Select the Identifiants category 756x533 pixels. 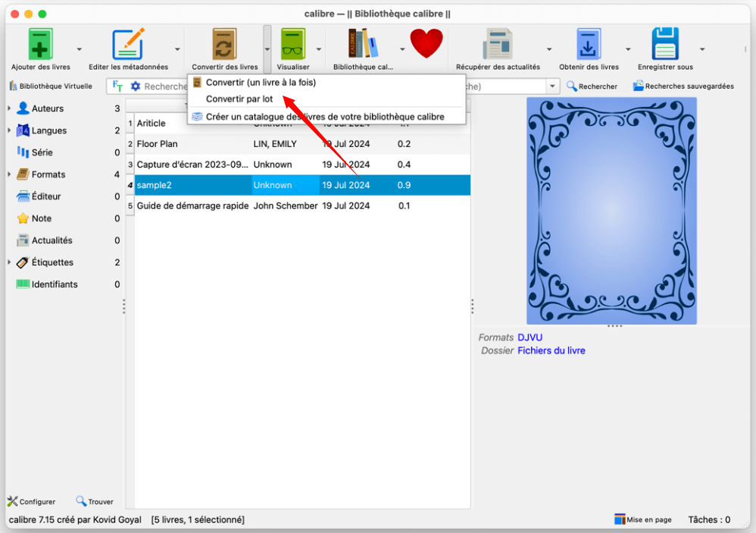[x=54, y=284]
